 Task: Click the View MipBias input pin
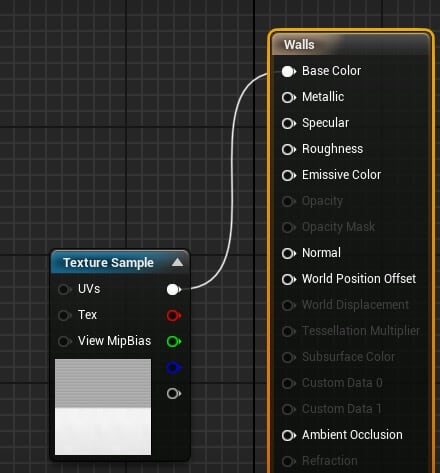(x=64, y=341)
